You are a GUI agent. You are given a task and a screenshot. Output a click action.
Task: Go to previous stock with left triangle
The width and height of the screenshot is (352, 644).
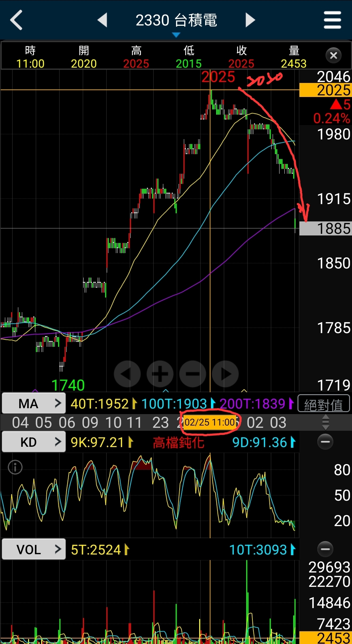coord(103,20)
